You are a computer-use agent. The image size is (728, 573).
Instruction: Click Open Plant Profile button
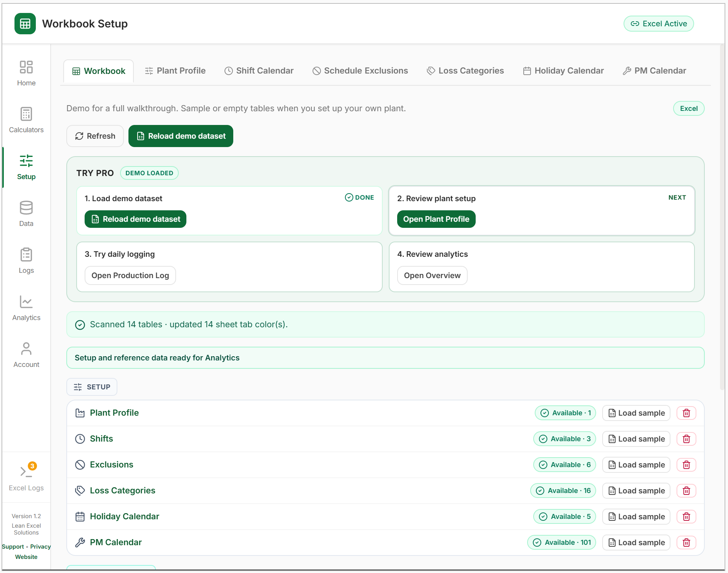pyautogui.click(x=436, y=219)
